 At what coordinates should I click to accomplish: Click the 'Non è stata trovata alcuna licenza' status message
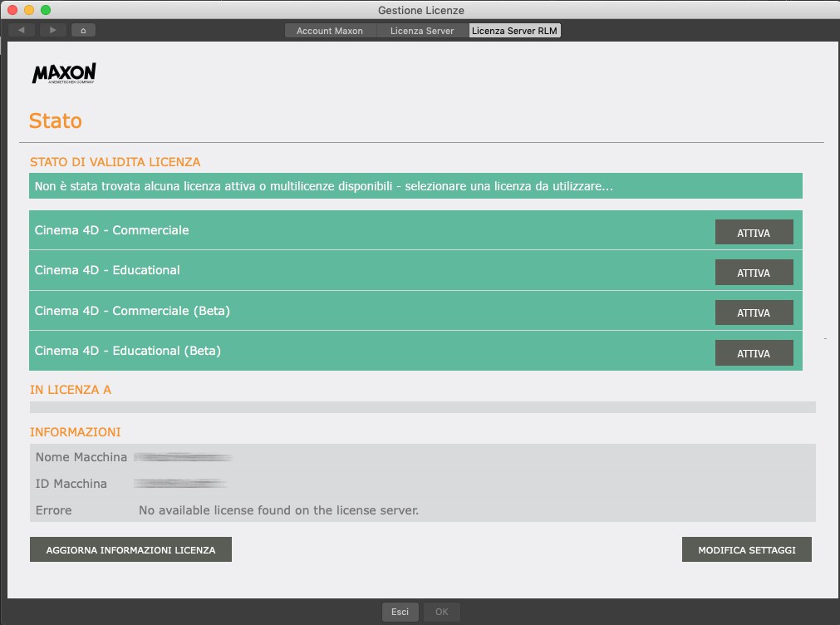click(x=323, y=186)
